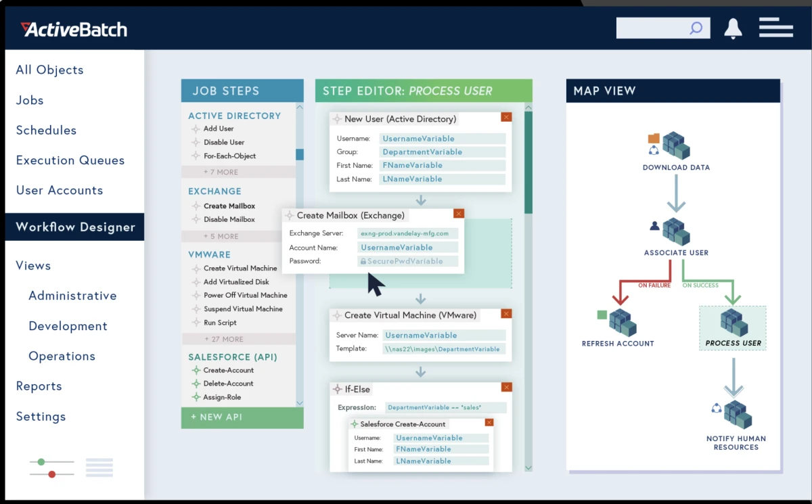Close the Create Mailbox (Exchange) step
This screenshot has height=504, width=812.
click(459, 214)
